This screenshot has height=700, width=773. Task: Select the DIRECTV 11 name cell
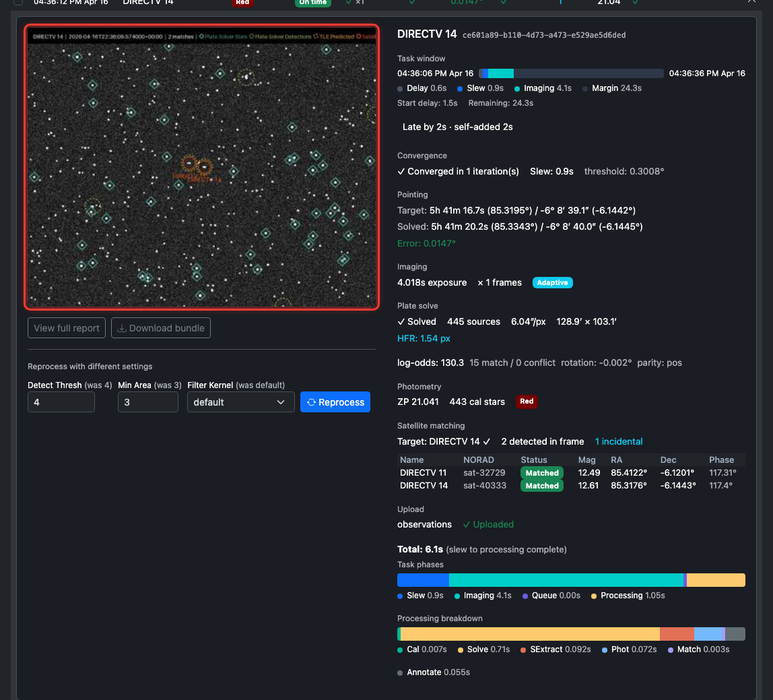[x=423, y=472]
